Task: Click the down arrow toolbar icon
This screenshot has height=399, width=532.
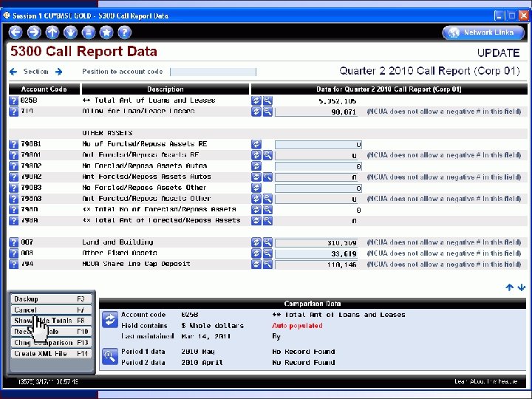Action: 71,33
